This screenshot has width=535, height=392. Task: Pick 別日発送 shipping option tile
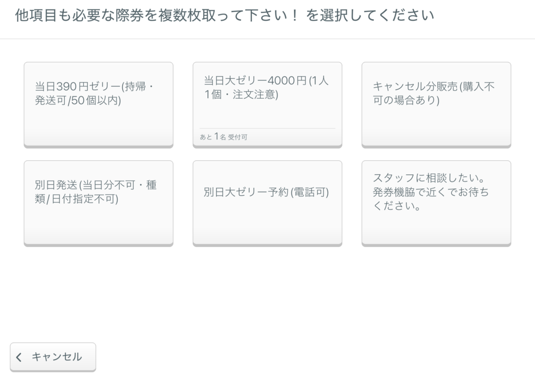tap(98, 203)
